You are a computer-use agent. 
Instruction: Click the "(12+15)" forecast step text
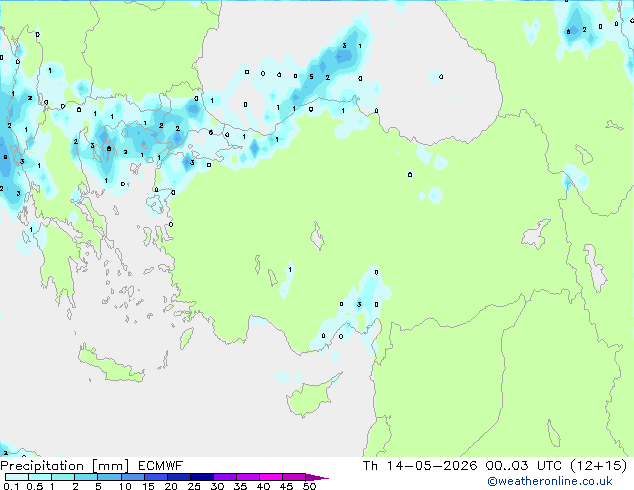point(599,466)
